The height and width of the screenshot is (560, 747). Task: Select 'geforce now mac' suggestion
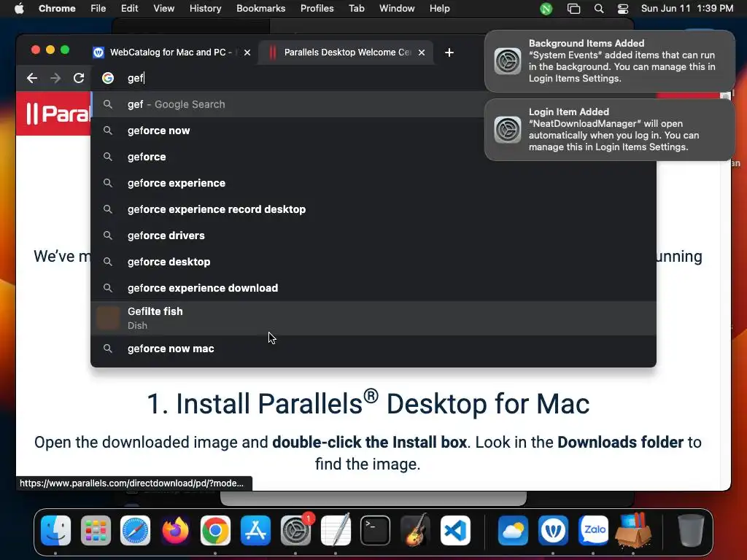pyautogui.click(x=373, y=349)
